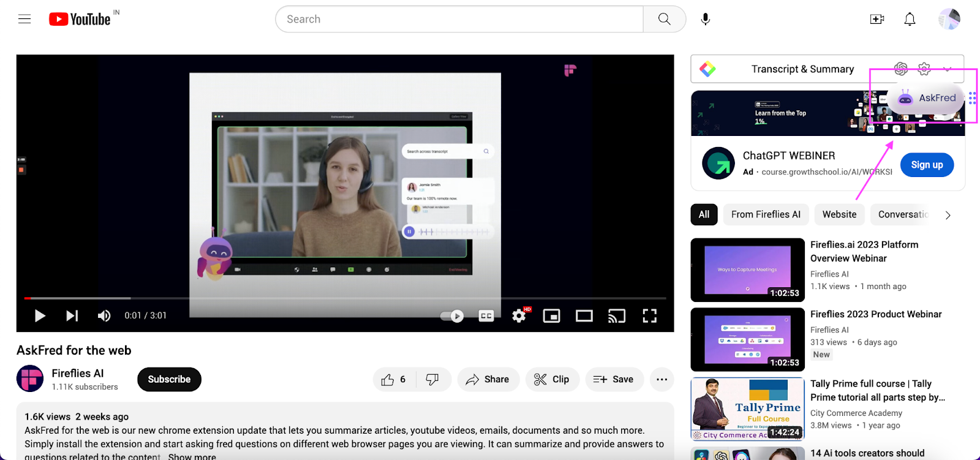Viewport: 980px width, 460px height.
Task: Play the video
Action: (40, 315)
